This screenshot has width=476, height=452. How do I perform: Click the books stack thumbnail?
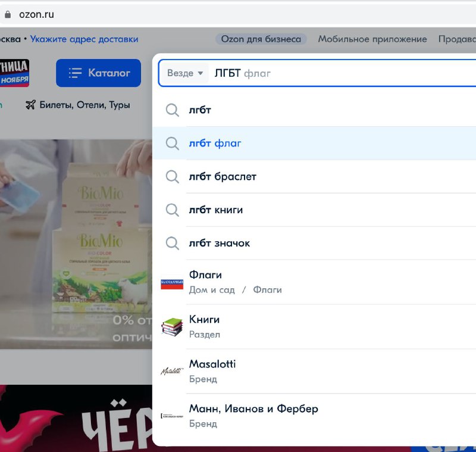point(172,327)
